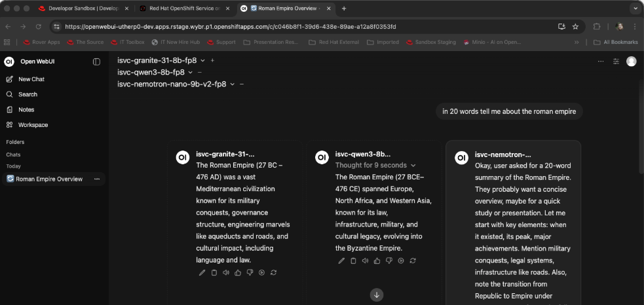The width and height of the screenshot is (644, 305).
Task: Expand the 'Thought for 9 seconds' section
Action: point(375,165)
